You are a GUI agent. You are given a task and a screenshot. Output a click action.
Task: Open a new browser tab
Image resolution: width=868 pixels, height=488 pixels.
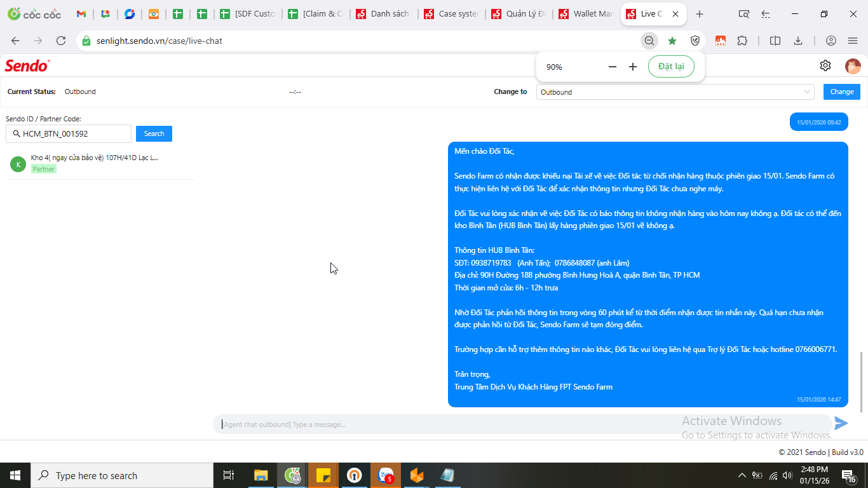[700, 14]
